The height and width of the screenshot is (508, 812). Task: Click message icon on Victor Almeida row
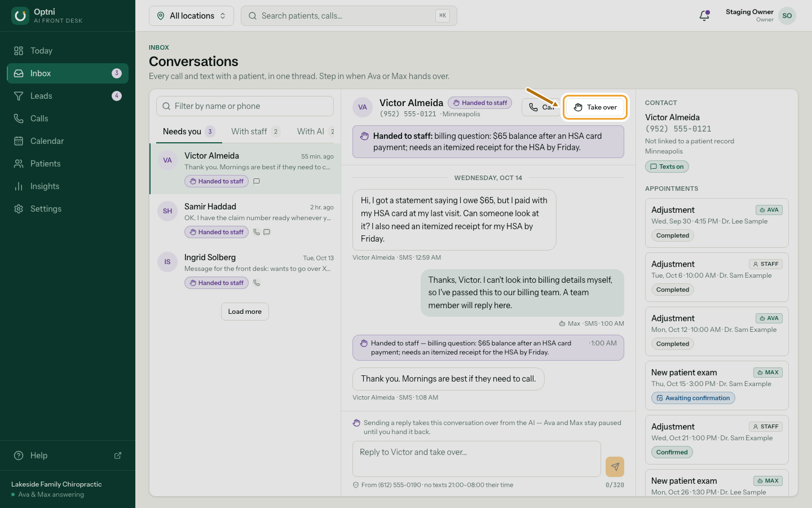pyautogui.click(x=257, y=181)
